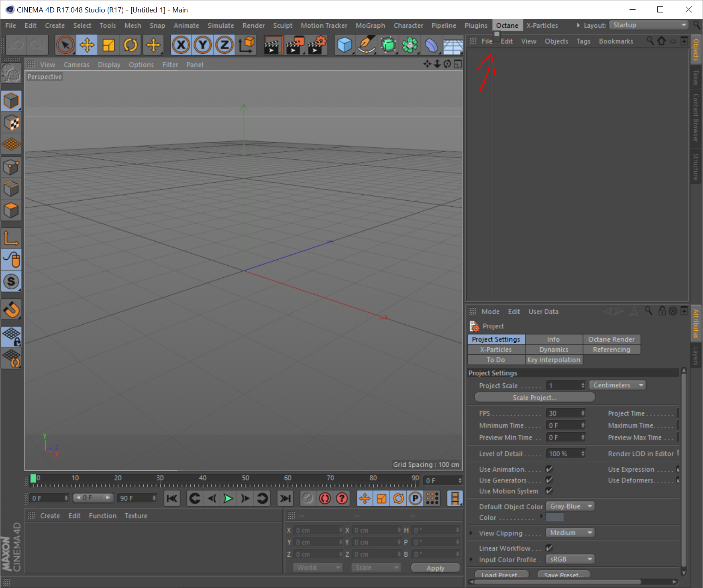Viewport: 703px width, 588px height.
Task: Expand the View Clipping section arrow
Action: click(x=471, y=533)
